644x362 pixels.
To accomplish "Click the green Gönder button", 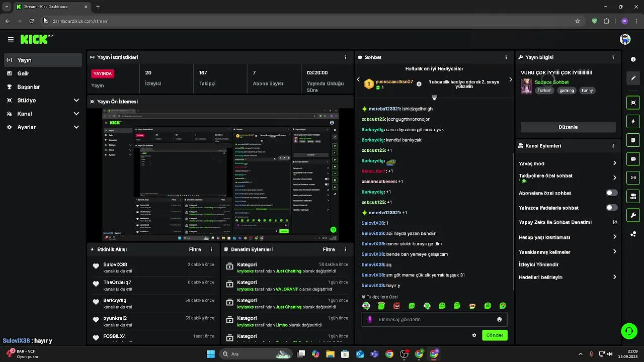I will (x=495, y=335).
